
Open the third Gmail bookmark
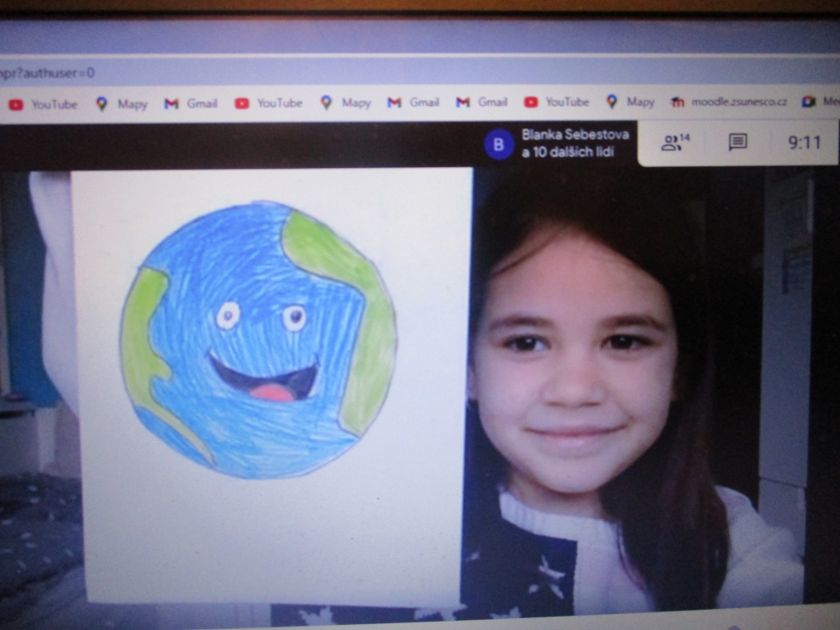coord(481,102)
